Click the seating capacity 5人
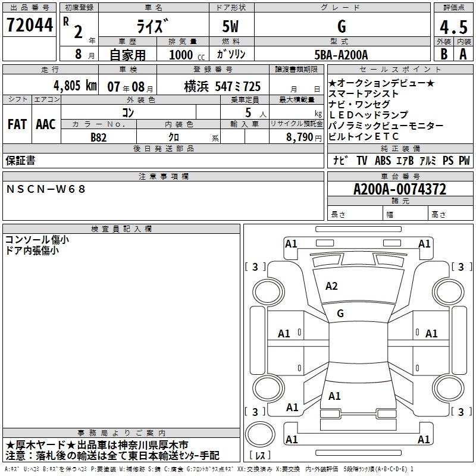Image resolution: width=476 pixels, height=476 pixels. point(255,113)
